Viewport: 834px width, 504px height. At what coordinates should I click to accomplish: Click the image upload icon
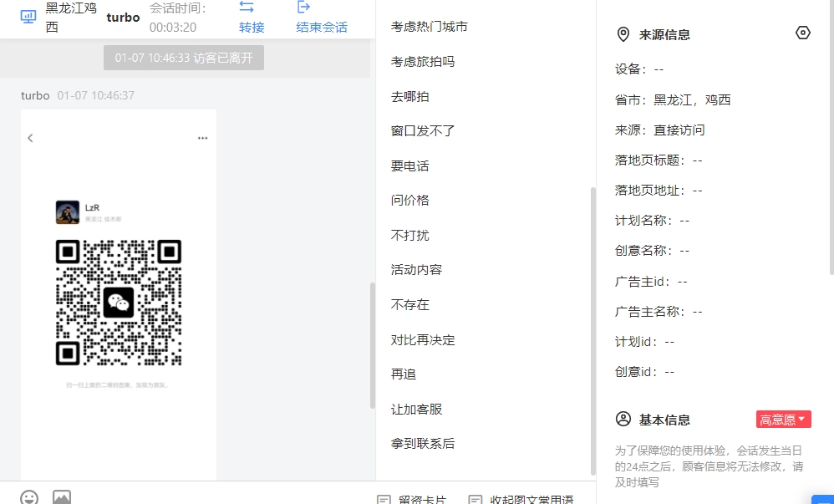pos(62,497)
